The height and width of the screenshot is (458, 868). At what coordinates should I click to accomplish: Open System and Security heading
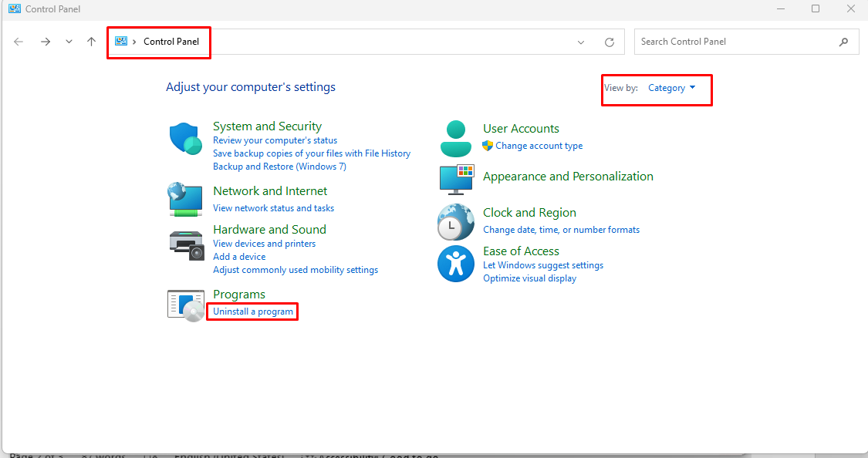click(x=268, y=126)
